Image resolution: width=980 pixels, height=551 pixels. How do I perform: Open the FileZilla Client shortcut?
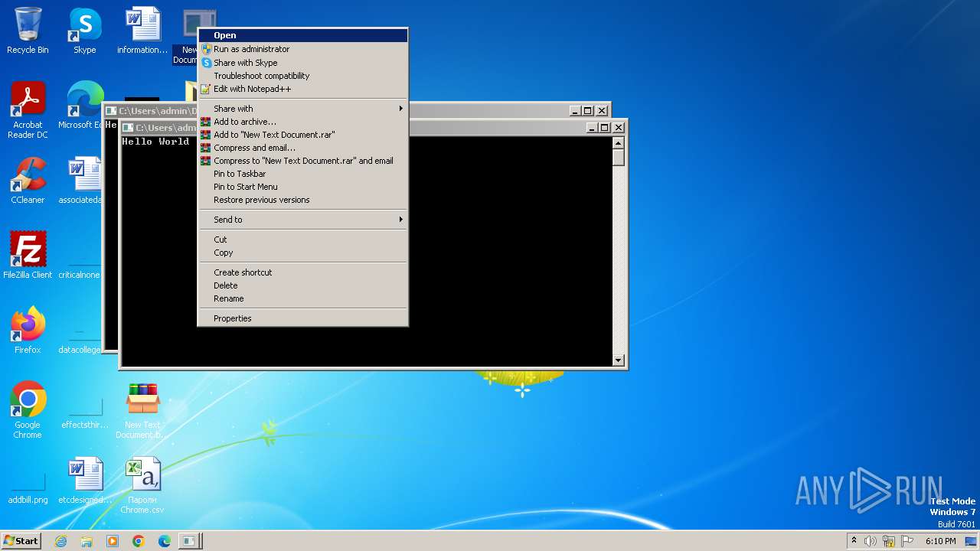click(x=28, y=256)
